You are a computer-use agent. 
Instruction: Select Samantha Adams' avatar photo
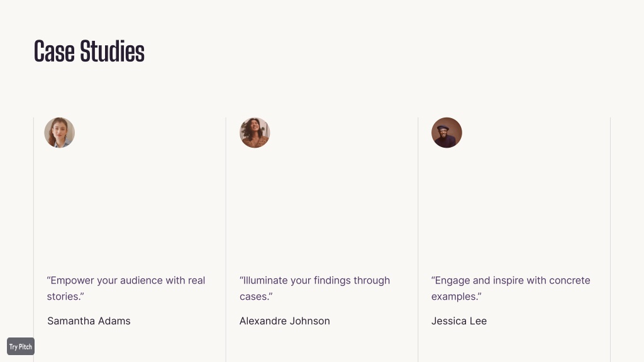(60, 133)
